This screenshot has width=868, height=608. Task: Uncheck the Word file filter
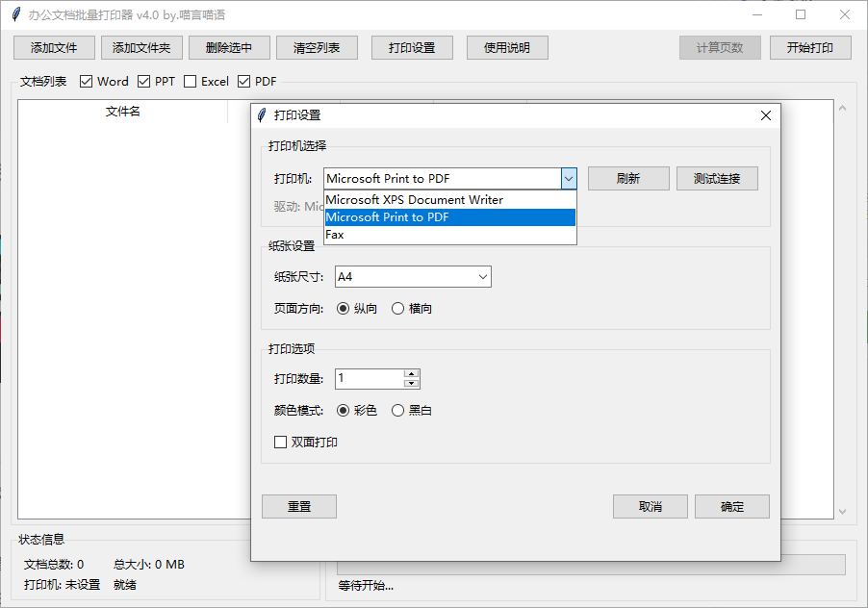click(x=87, y=81)
